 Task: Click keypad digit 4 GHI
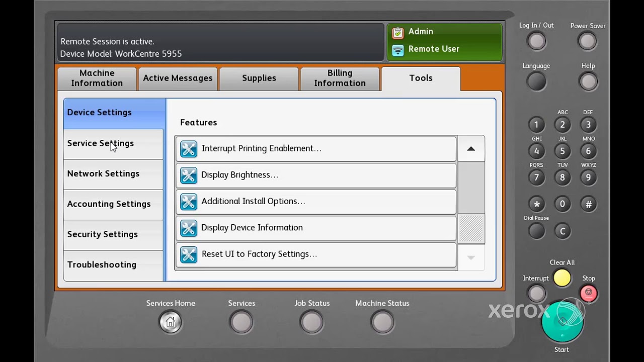[x=536, y=151]
